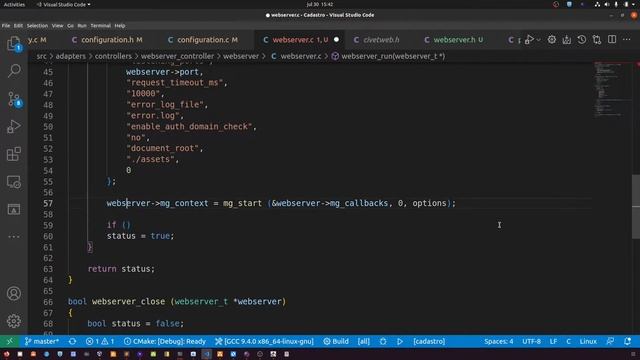Click the webserver_controller breadcrumb segment
The width and height of the screenshot is (640, 360).
(178, 56)
